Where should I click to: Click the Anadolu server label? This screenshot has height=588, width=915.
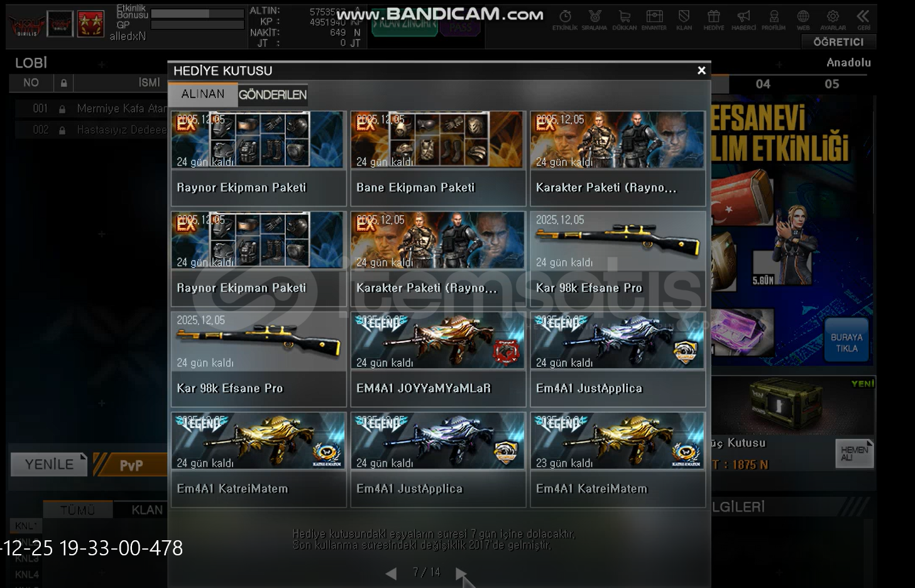848,62
